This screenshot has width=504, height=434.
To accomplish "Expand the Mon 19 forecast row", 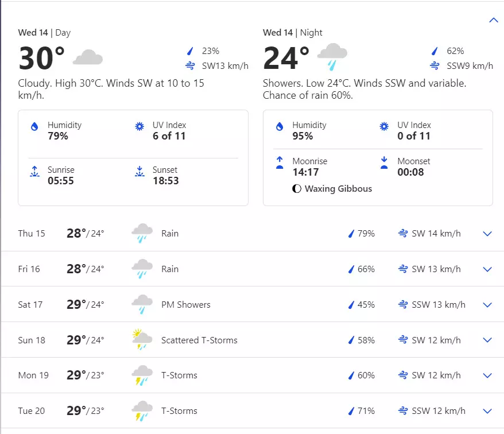I will 487,375.
